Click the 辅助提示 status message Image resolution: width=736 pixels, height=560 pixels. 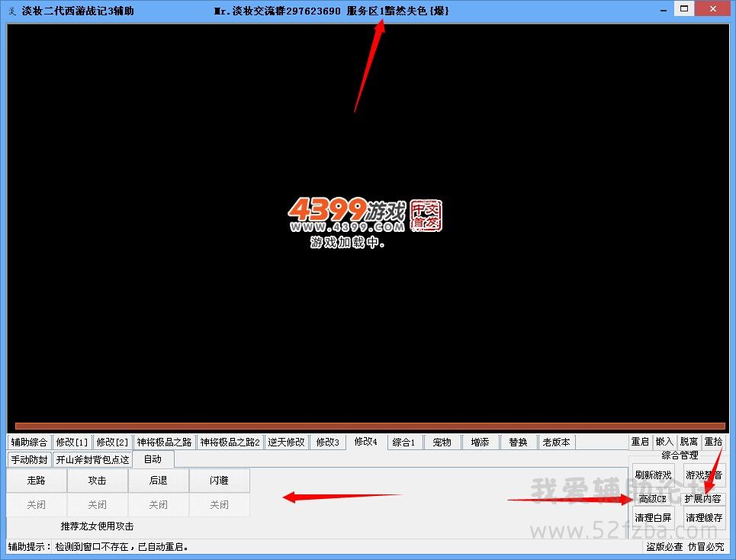[98, 547]
